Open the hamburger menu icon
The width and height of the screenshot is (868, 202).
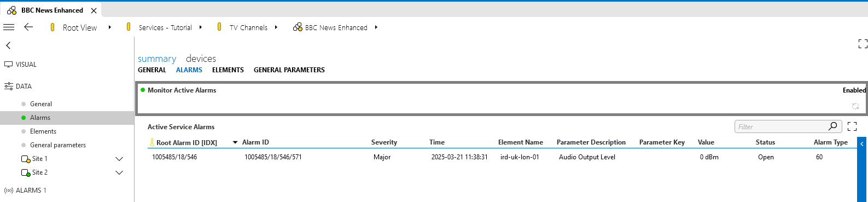click(x=9, y=27)
